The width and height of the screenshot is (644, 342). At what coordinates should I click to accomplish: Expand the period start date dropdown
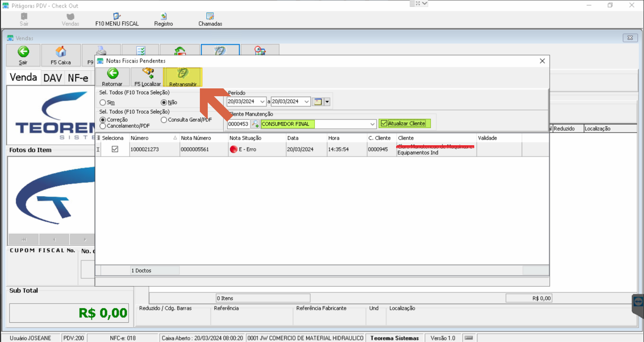(262, 102)
